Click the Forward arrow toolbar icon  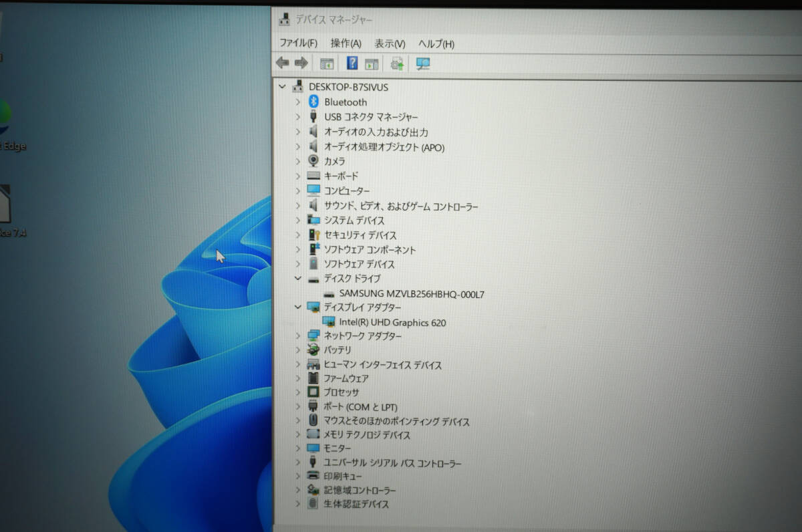pos(301,63)
